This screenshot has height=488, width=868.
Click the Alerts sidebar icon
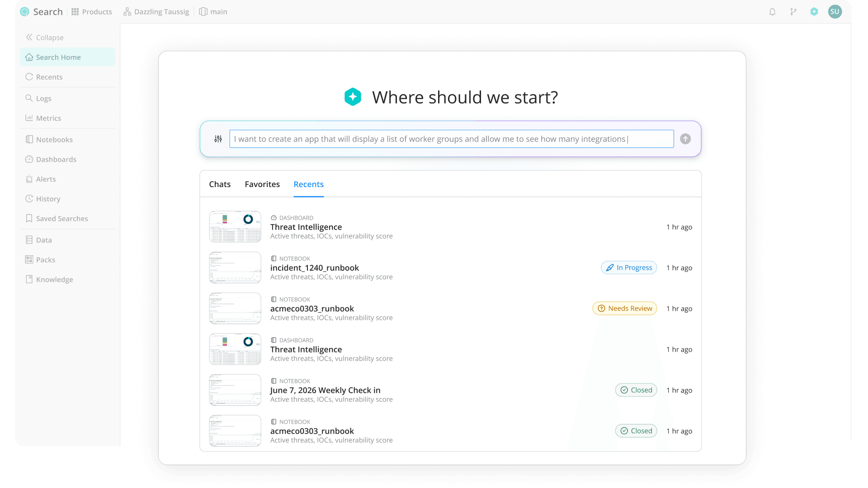click(x=29, y=179)
